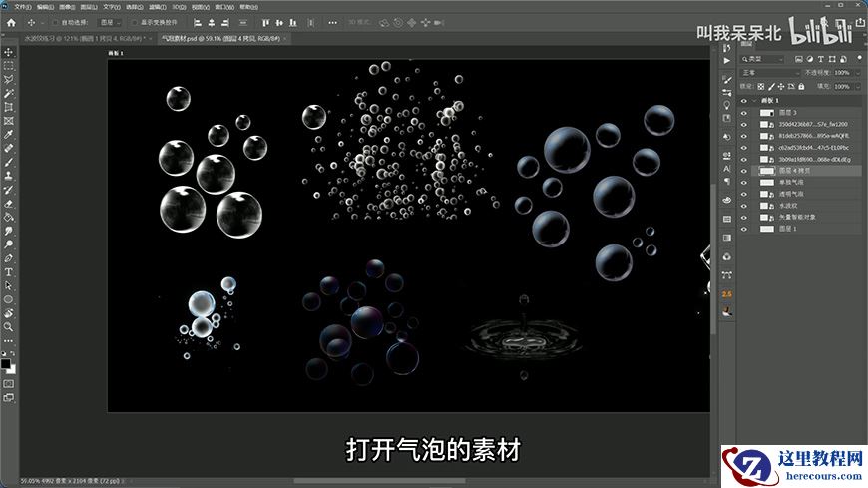Screen dimensions: 868x488
Task: Click the Home icon in options bar
Action: coord(11,23)
